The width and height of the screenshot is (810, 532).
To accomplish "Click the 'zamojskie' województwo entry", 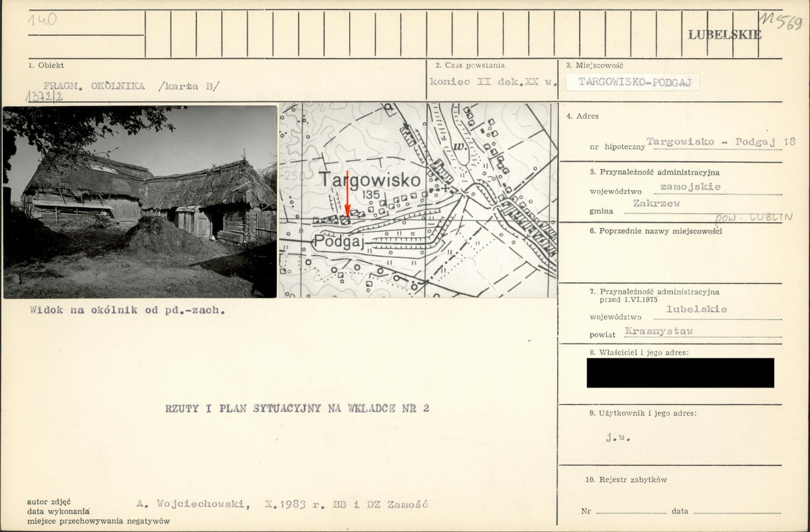I will [x=690, y=186].
